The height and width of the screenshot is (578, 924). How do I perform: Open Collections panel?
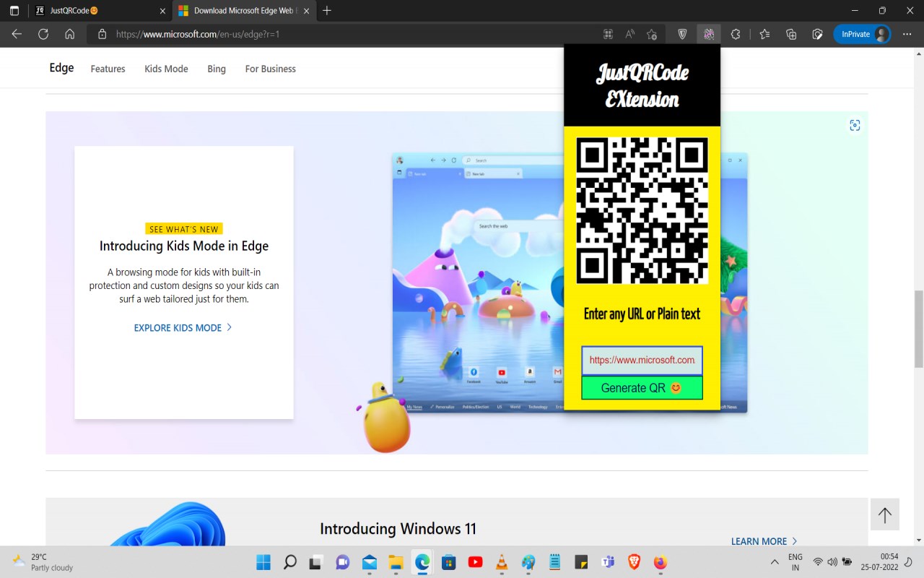coord(791,34)
